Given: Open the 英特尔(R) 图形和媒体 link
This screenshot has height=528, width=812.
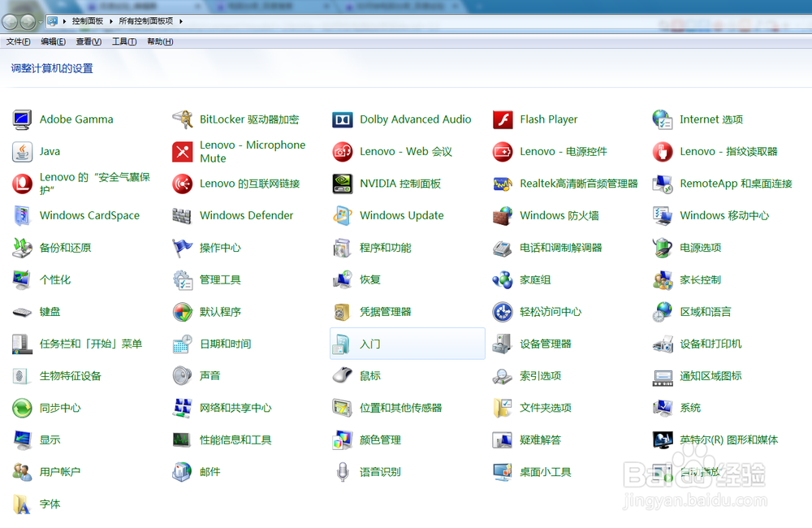Looking at the screenshot, I should point(728,440).
